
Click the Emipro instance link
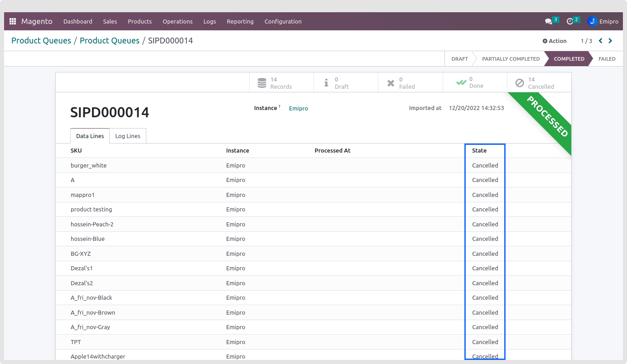coord(299,108)
